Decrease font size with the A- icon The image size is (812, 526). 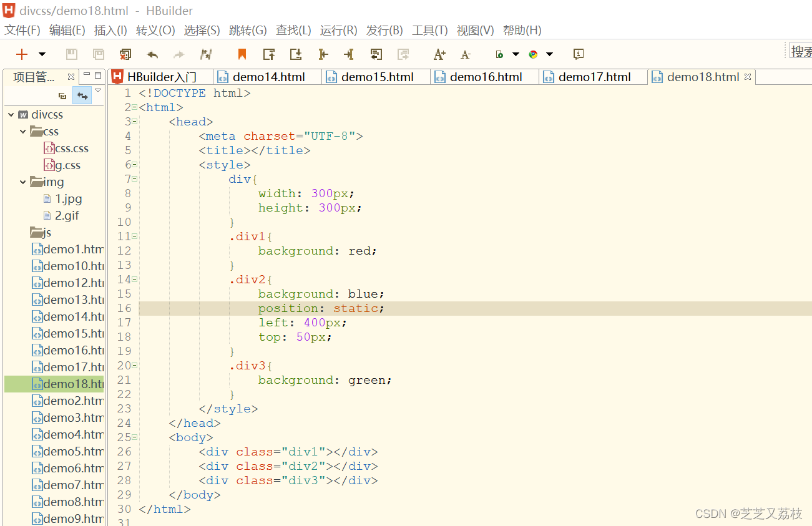(466, 55)
